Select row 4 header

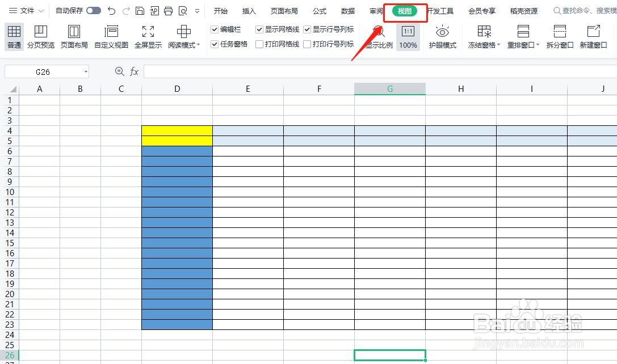pos(10,131)
